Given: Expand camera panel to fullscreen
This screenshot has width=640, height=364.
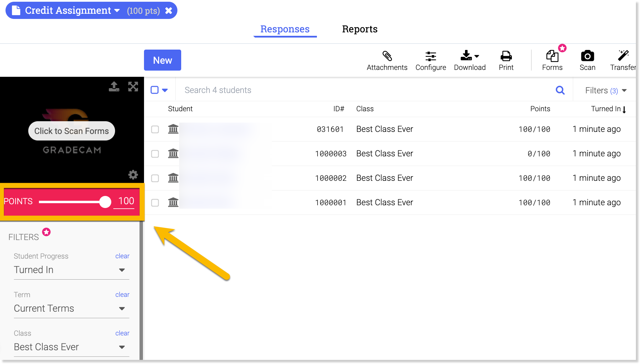Looking at the screenshot, I should tap(133, 86).
